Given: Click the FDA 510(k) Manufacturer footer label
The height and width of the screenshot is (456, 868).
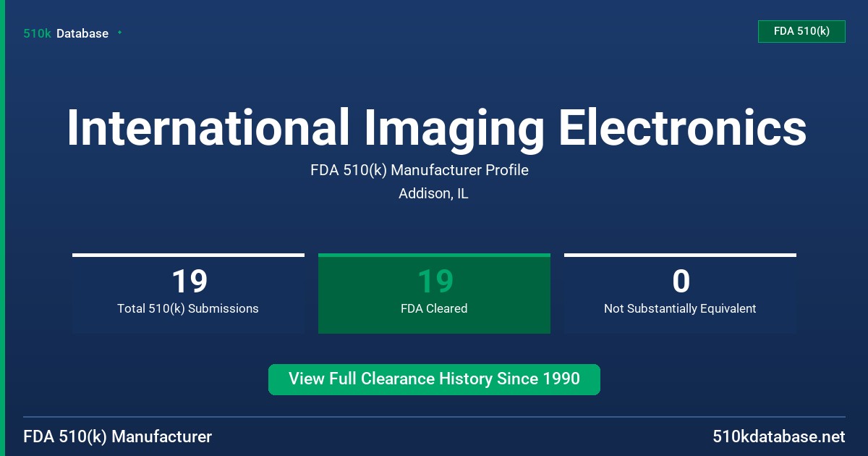Looking at the screenshot, I should point(118,436).
